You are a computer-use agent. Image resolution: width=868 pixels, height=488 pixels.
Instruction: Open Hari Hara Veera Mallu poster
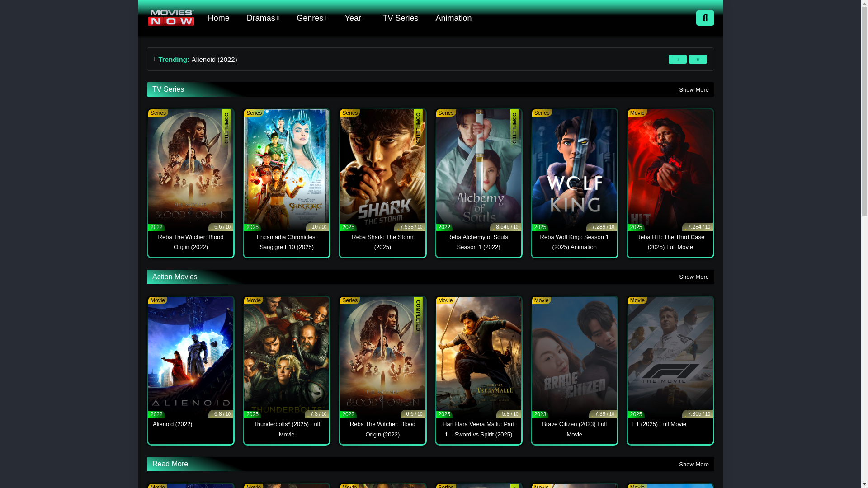coord(478,357)
